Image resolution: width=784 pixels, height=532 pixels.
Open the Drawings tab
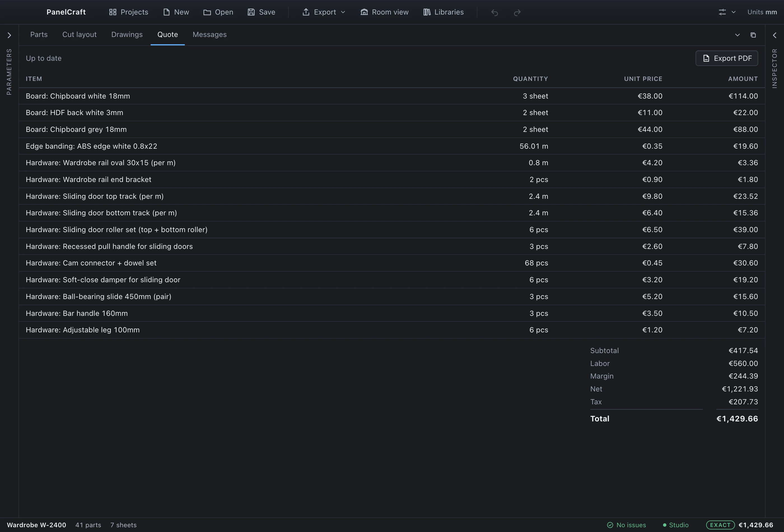[x=127, y=35]
